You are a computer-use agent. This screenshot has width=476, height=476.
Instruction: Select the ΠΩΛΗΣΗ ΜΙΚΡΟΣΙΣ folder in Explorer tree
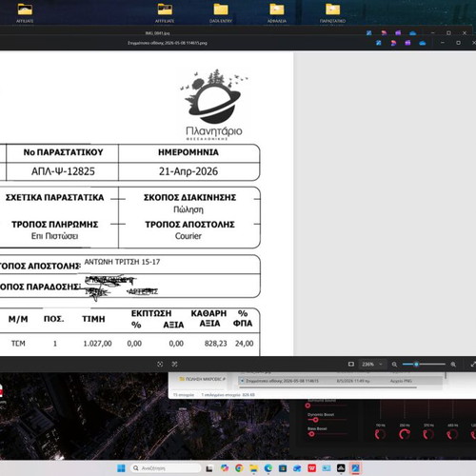202,379
